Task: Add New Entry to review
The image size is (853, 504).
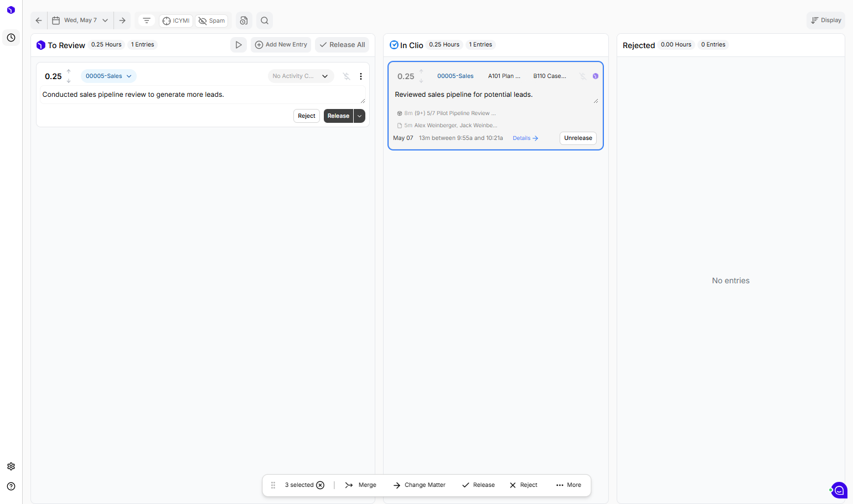Action: click(281, 45)
